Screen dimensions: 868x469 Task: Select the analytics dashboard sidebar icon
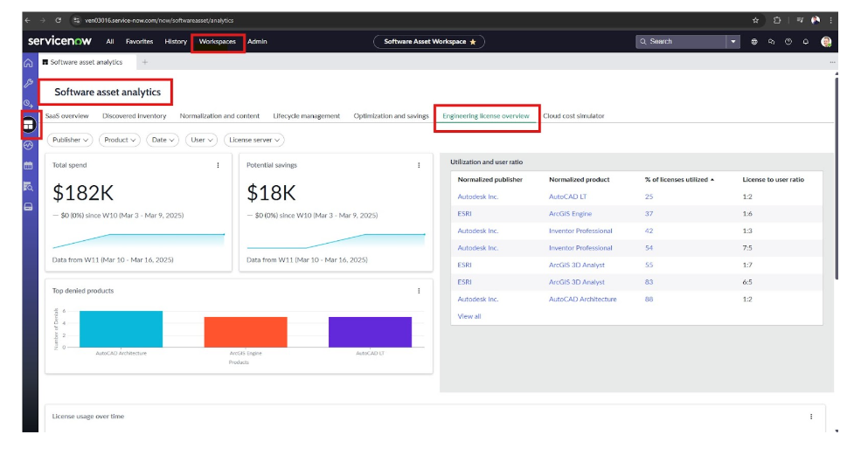pyautogui.click(x=29, y=125)
